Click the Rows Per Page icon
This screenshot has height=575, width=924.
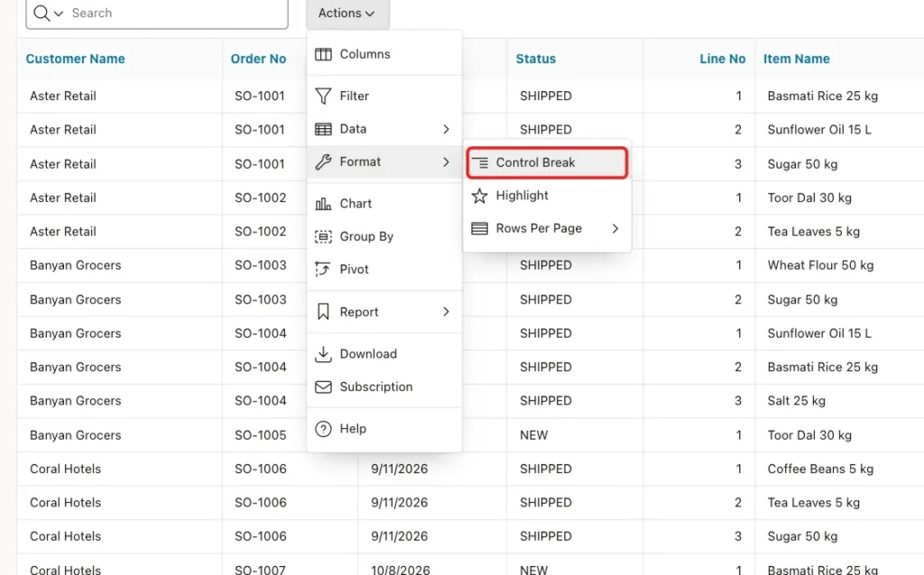pos(480,228)
